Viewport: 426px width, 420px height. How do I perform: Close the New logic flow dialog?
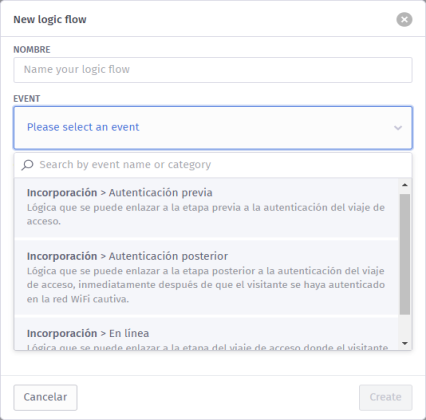click(x=404, y=19)
